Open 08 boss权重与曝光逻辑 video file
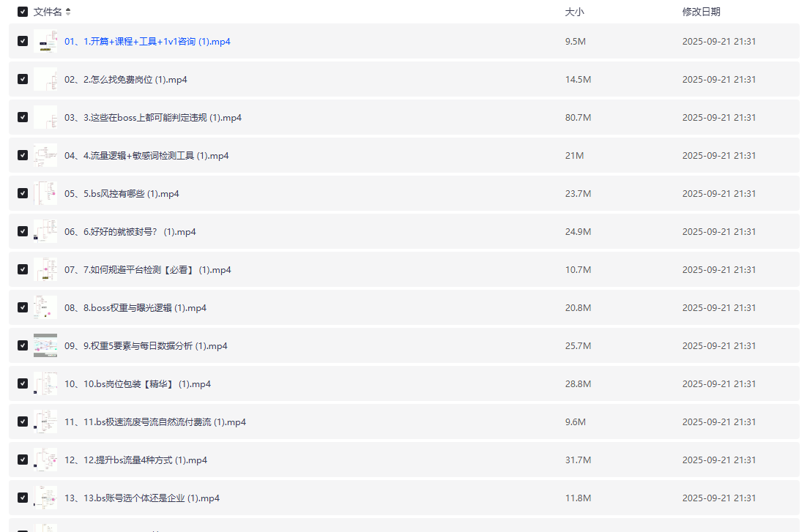807x532 pixels. (135, 308)
